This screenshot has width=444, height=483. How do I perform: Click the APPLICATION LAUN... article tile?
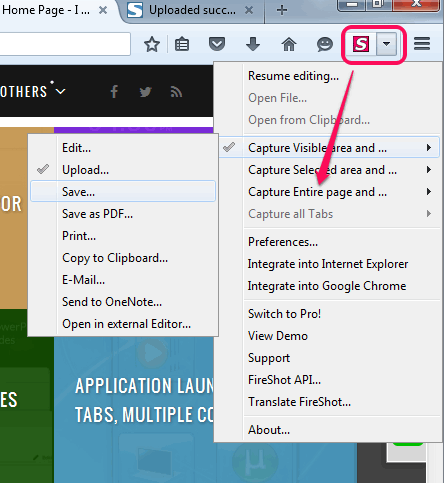pyautogui.click(x=144, y=400)
